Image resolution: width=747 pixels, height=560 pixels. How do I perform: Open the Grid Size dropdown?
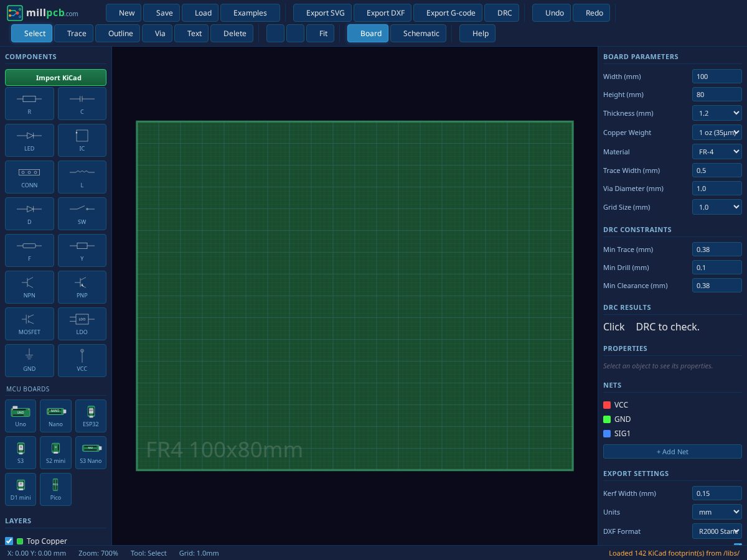click(x=717, y=207)
